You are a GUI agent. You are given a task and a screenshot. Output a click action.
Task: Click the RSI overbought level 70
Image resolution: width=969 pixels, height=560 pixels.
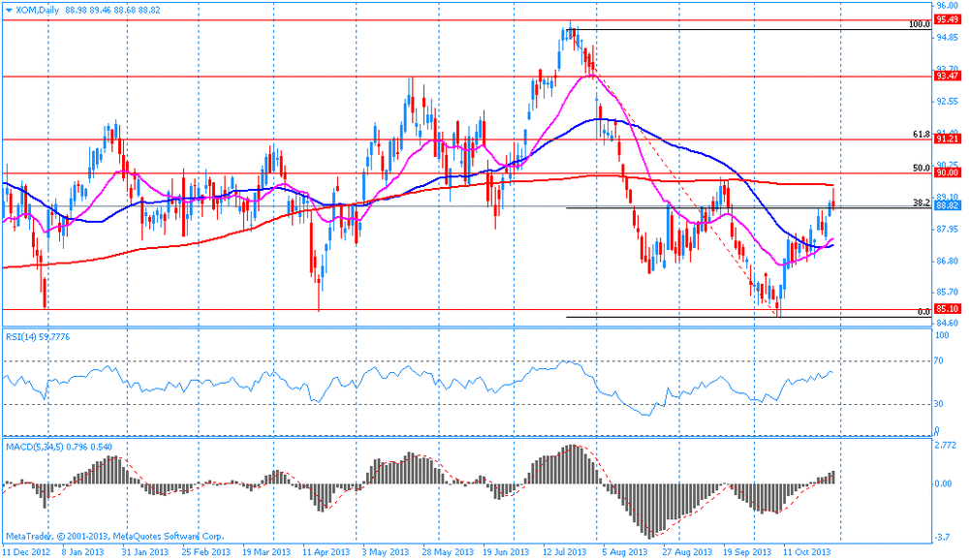[939, 360]
